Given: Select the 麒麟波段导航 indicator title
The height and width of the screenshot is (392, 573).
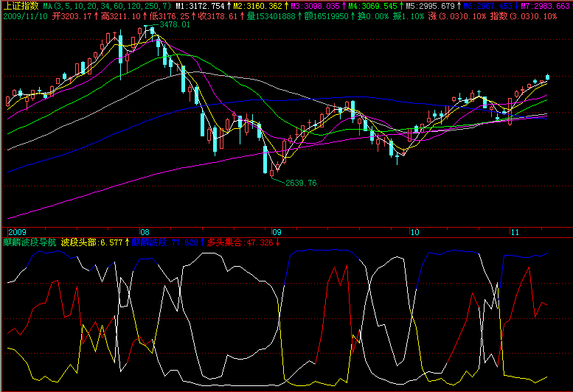Looking at the screenshot, I should pyautogui.click(x=29, y=242).
